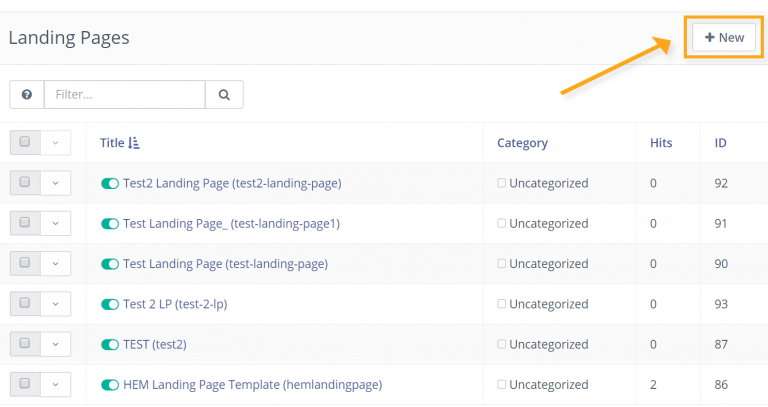Viewport: 768px width, 407px height.
Task: Toggle publish switch for row ID 90
Action: point(110,264)
